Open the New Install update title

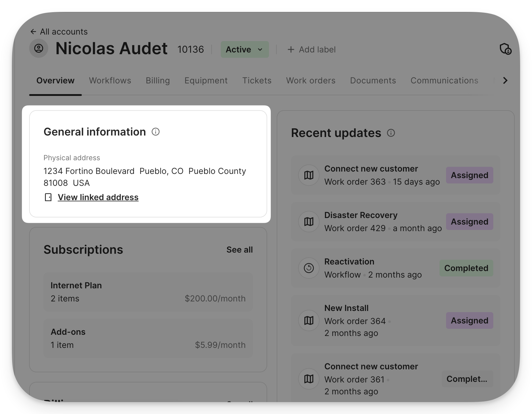(346, 308)
